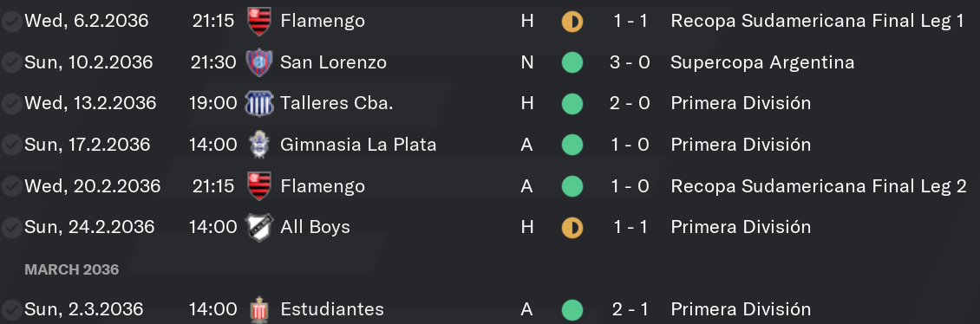
Task: Click the MARCH 2036 month header
Action: click(71, 269)
